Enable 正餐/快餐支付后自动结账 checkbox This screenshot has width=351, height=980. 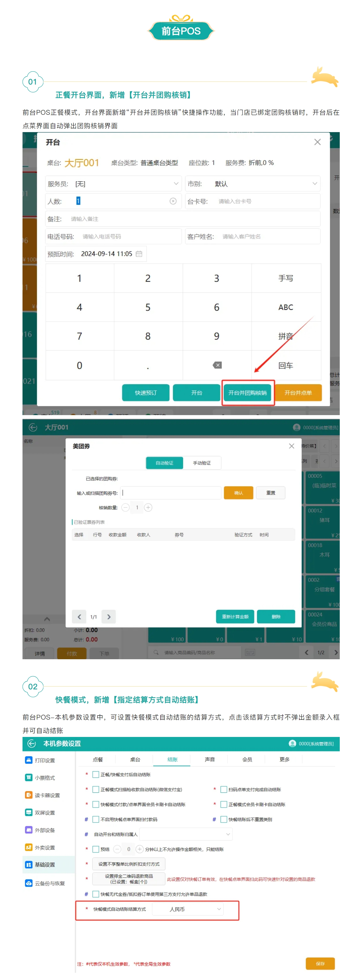[x=96, y=774]
